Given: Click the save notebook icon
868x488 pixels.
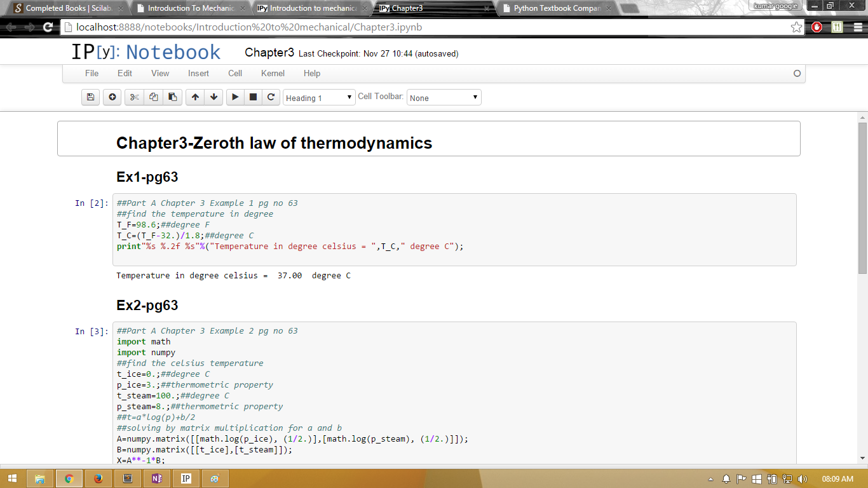Looking at the screenshot, I should (90, 97).
